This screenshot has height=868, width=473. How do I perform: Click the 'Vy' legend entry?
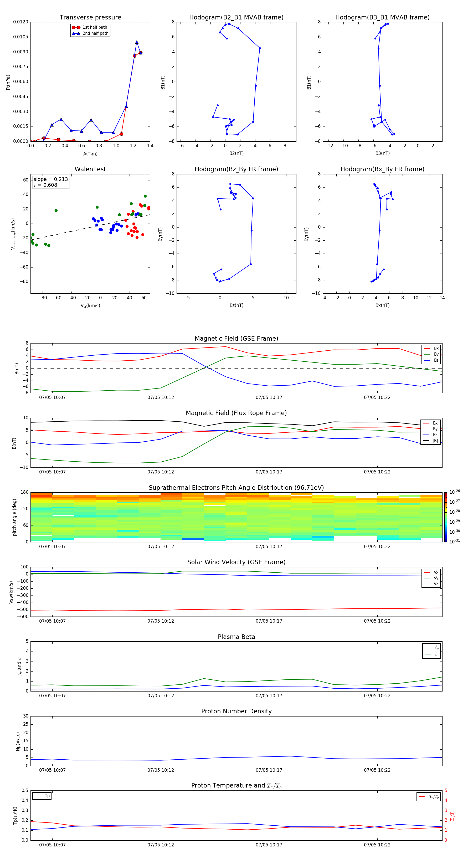[x=431, y=578]
